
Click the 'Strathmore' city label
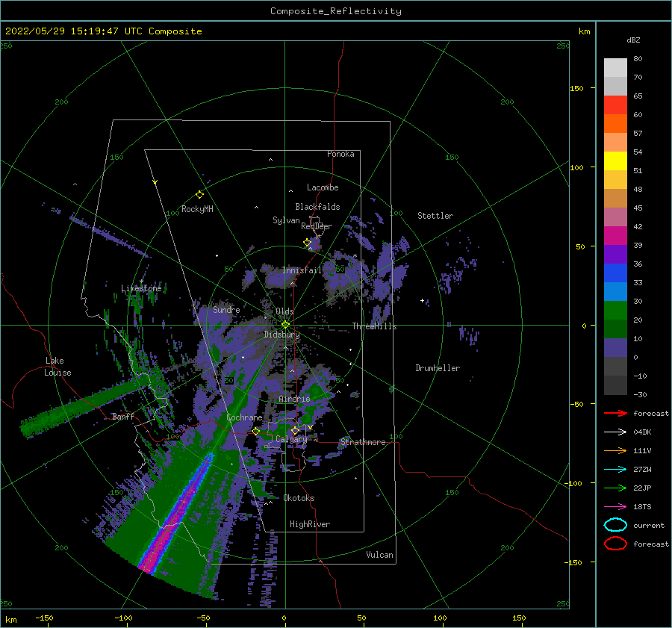(363, 442)
